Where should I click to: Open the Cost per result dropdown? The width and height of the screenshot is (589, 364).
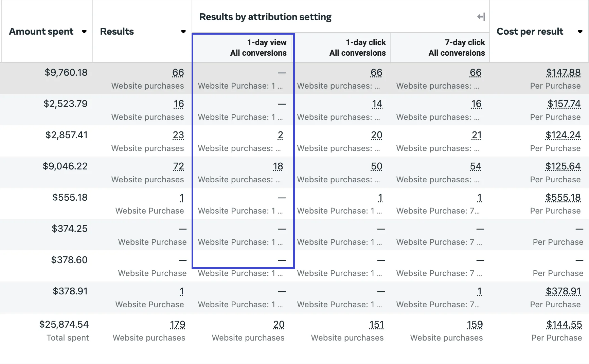pos(581,32)
